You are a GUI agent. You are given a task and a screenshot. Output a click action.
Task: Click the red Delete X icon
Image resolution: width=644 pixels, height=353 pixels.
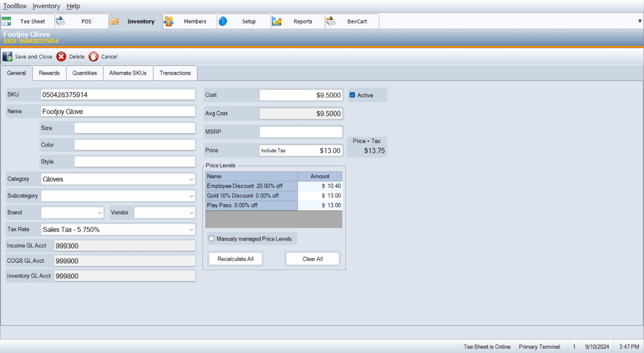[61, 57]
